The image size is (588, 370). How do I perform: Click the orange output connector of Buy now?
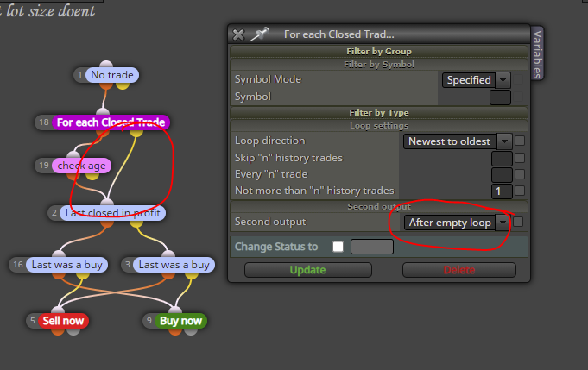point(175,331)
